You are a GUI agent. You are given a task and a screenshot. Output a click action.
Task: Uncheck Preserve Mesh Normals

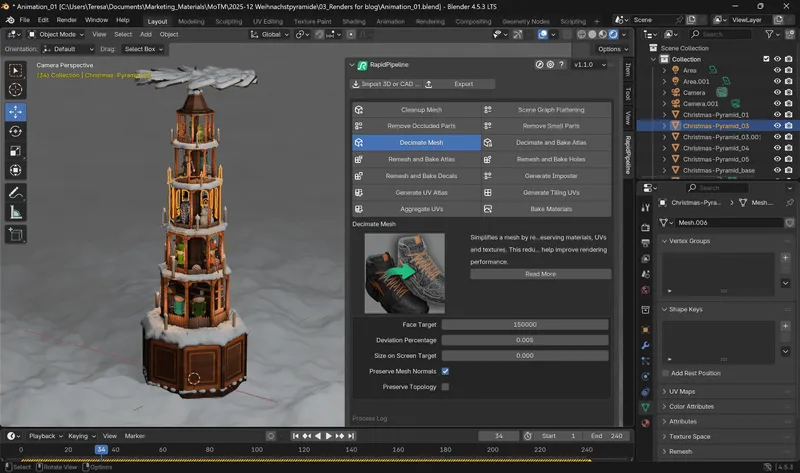click(x=445, y=371)
